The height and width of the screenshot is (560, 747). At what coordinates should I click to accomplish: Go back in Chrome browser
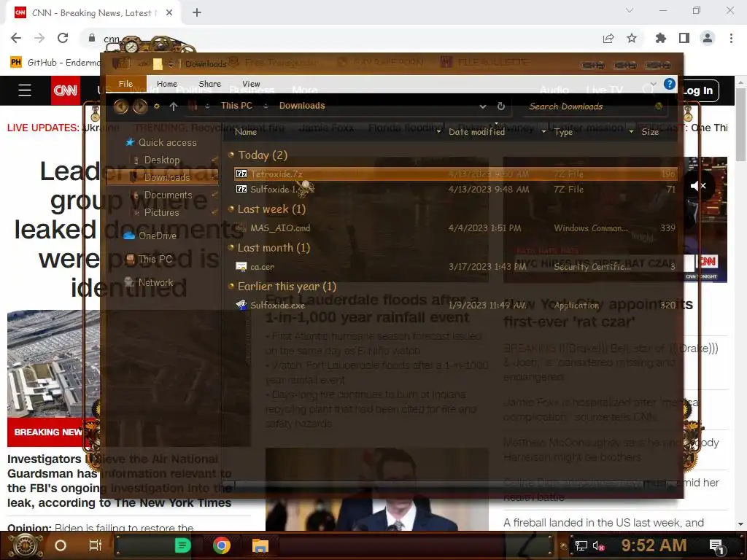click(x=16, y=38)
